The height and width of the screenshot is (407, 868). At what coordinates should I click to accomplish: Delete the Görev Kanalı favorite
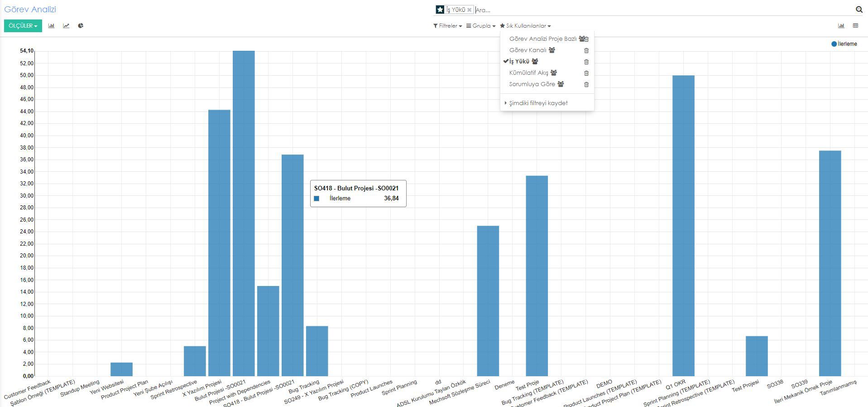click(x=586, y=50)
